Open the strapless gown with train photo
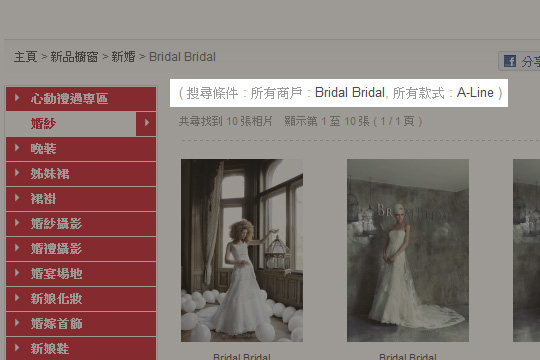The image size is (540, 360). pos(408,250)
